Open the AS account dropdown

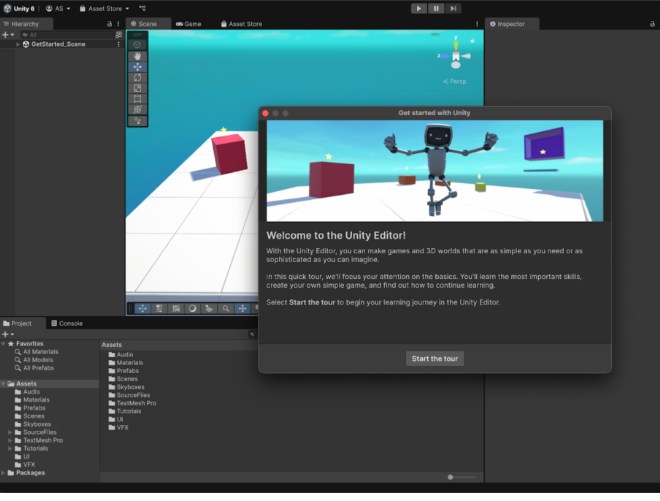pyautogui.click(x=58, y=8)
